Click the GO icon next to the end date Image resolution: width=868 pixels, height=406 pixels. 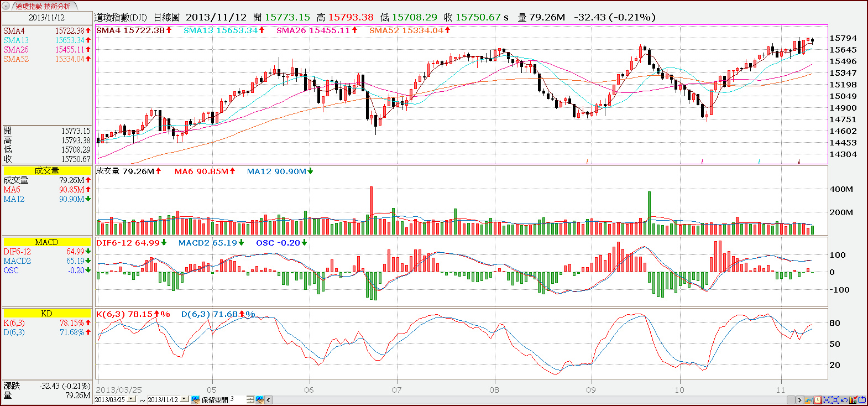pos(195,399)
